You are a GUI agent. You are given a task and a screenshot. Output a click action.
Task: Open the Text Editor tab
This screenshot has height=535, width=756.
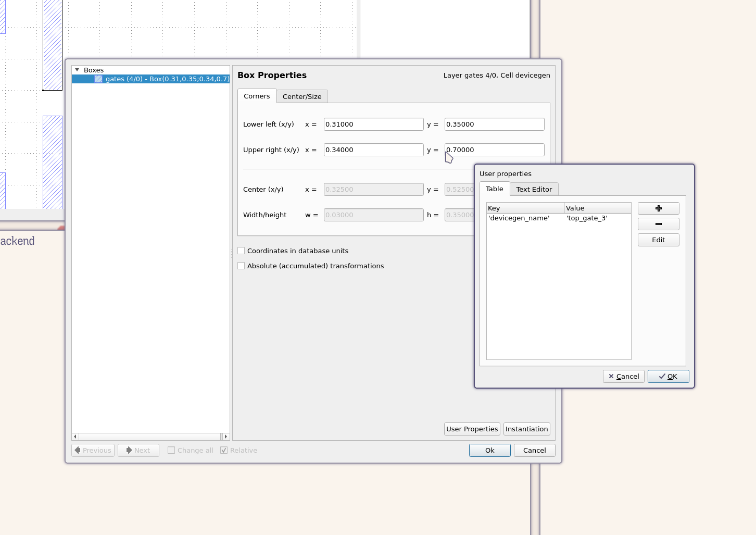pos(534,189)
